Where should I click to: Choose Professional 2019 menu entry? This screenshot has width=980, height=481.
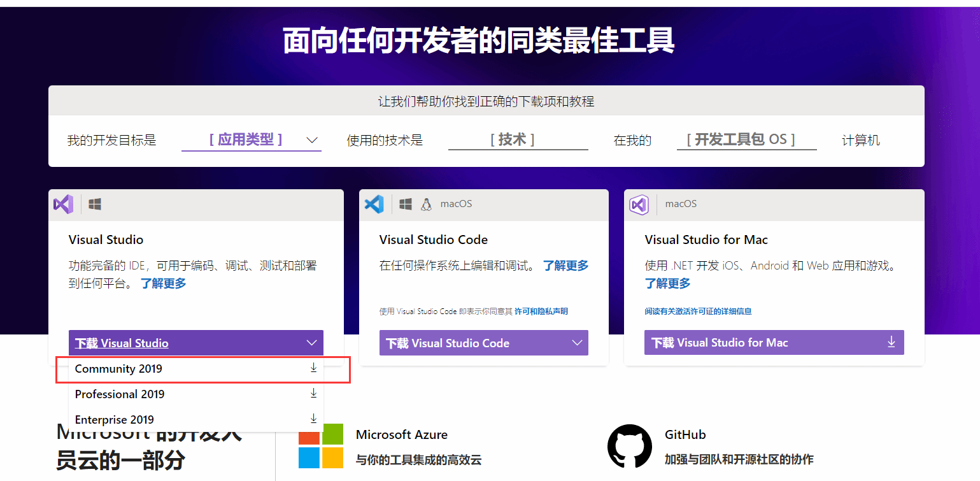[120, 394]
